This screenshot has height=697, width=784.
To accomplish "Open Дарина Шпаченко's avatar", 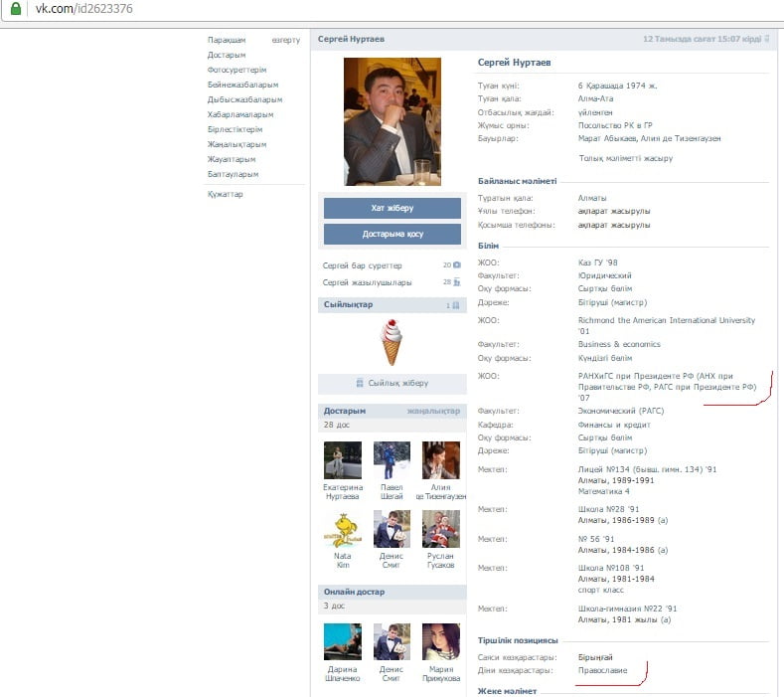I will click(x=343, y=641).
